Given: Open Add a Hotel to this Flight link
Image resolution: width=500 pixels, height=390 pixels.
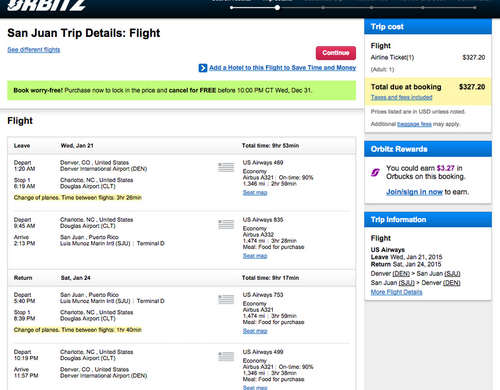Looking at the screenshot, I should click(282, 68).
